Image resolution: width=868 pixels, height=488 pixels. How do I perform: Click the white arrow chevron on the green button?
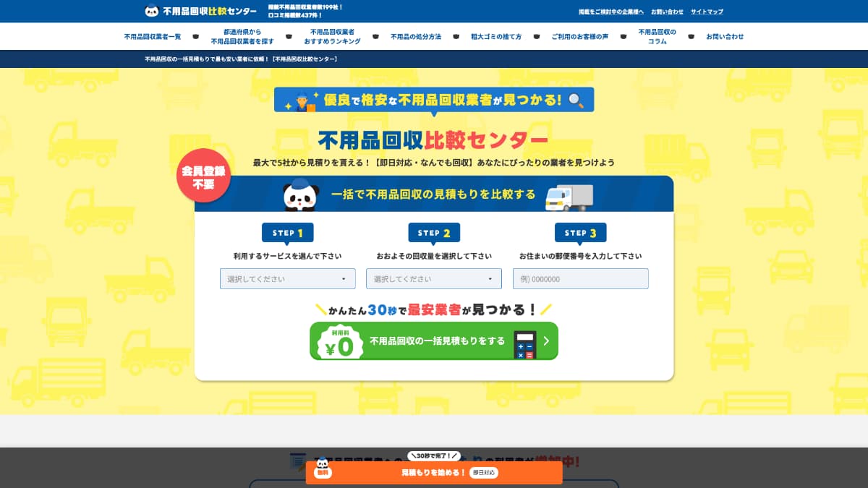pos(546,341)
